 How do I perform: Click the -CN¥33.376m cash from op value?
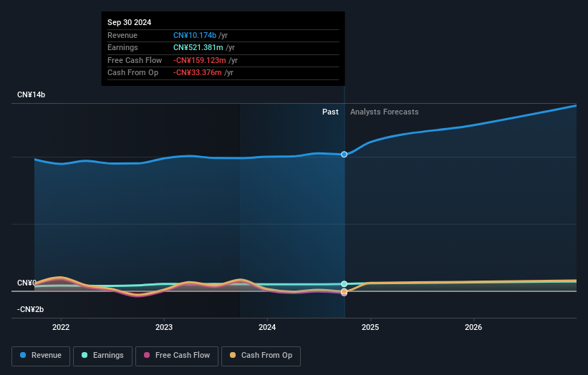(197, 73)
